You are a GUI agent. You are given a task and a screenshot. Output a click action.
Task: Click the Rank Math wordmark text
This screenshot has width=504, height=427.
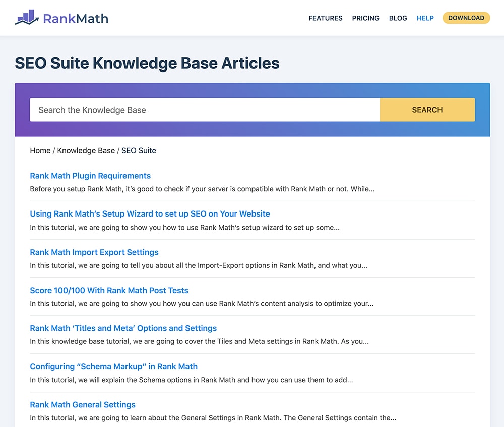tap(77, 18)
